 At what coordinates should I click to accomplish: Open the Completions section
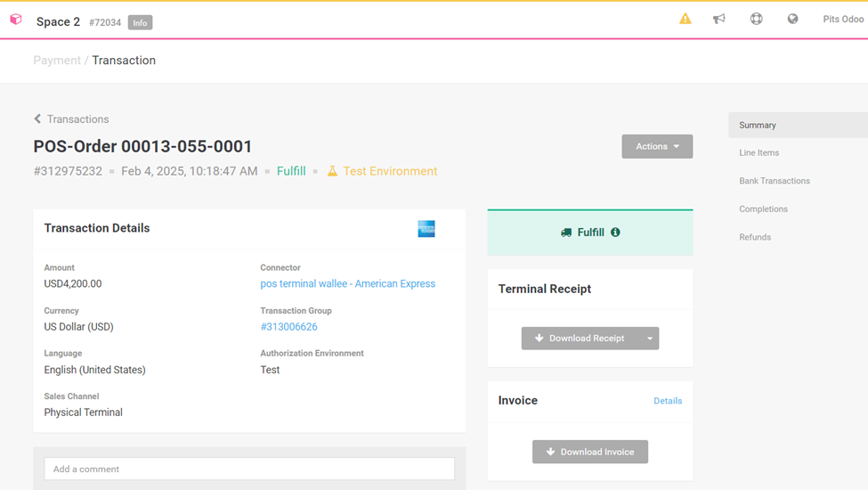coord(763,209)
